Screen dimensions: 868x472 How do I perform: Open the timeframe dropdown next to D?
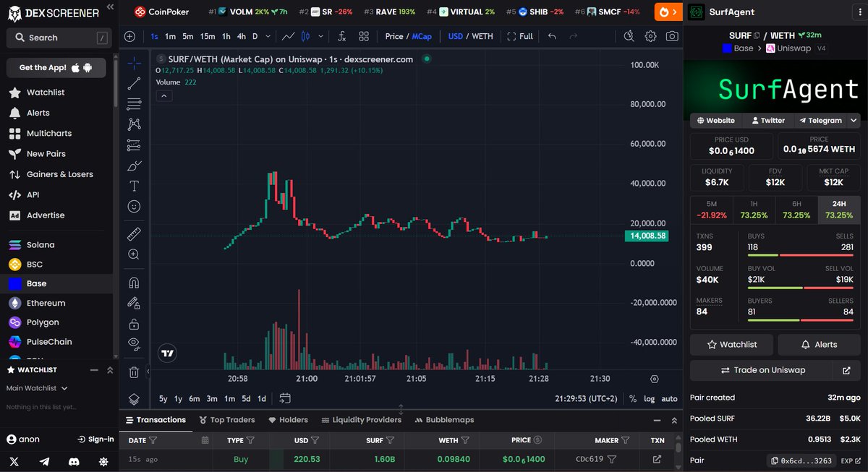268,36
